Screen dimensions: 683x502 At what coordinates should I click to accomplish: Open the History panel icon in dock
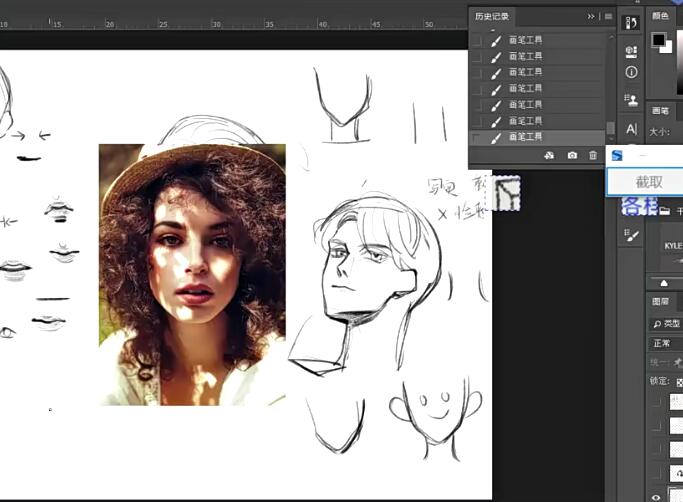tap(631, 22)
